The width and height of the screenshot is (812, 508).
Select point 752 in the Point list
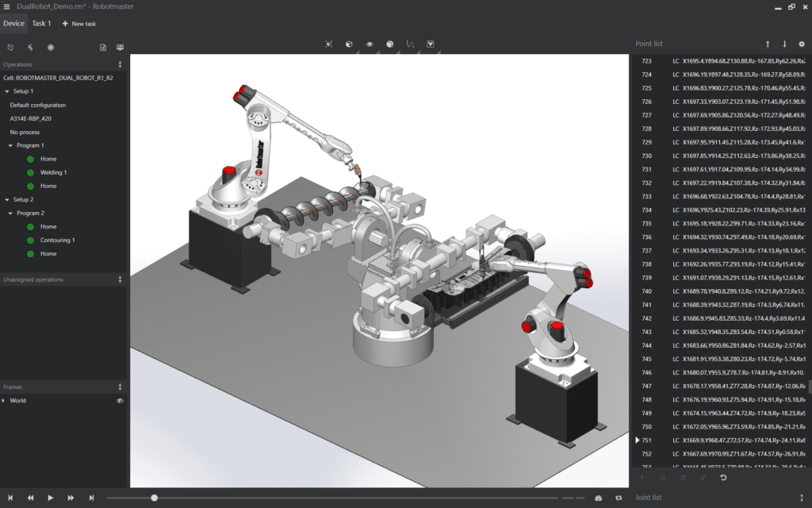pyautogui.click(x=720, y=454)
